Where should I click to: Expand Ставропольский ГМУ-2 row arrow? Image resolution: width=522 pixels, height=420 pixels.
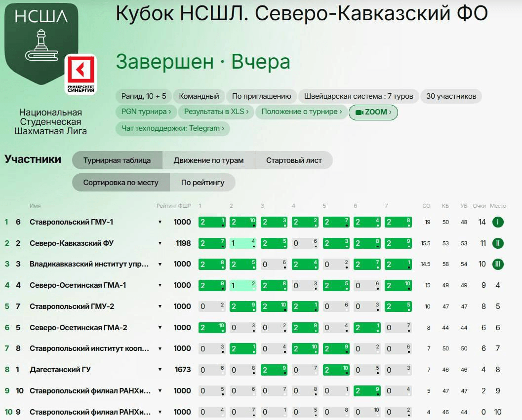[160, 306]
